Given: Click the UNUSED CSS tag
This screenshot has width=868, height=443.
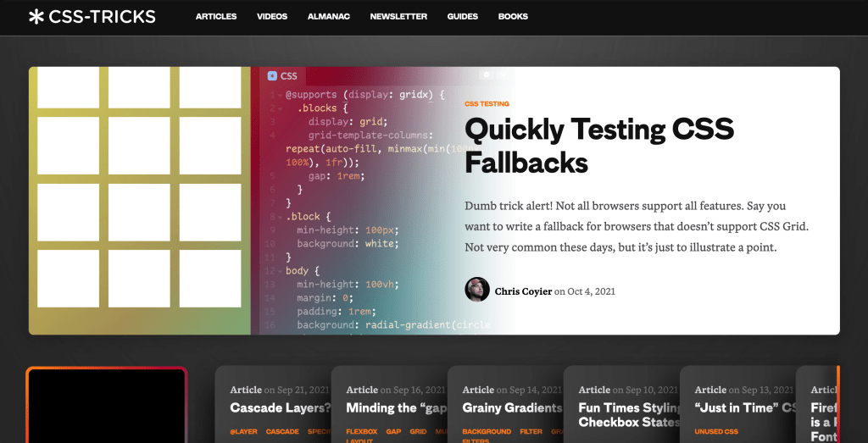Looking at the screenshot, I should [x=716, y=431].
